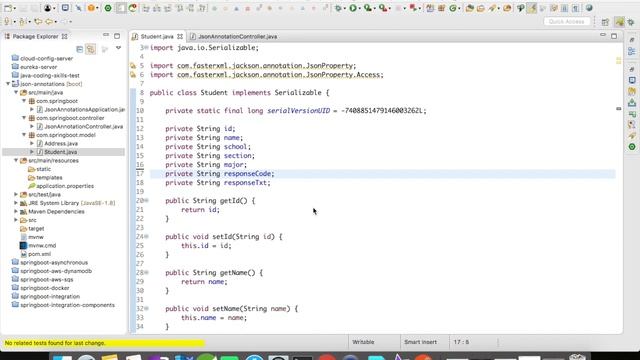Viewport: 640px width, 360px height.
Task: Minimize the editor area
Action: pos(603,36)
